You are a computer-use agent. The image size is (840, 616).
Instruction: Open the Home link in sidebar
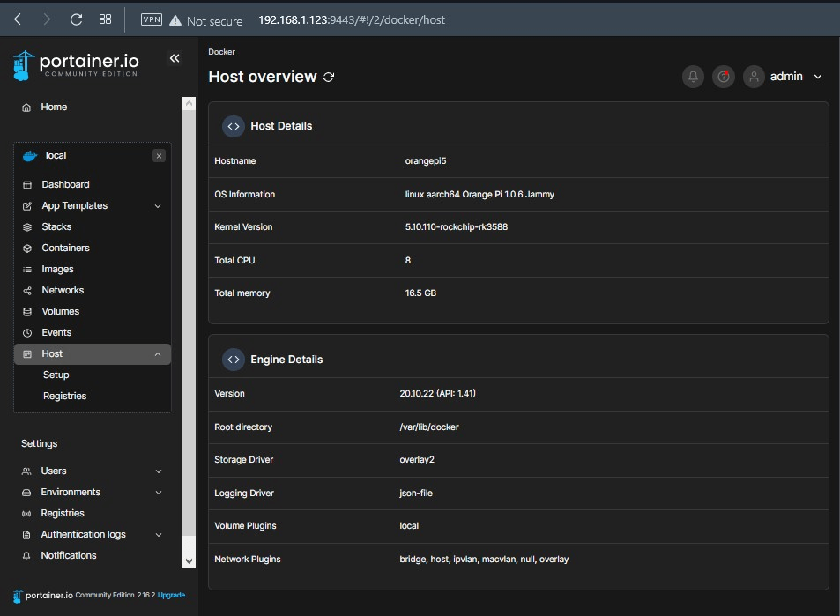tap(54, 108)
